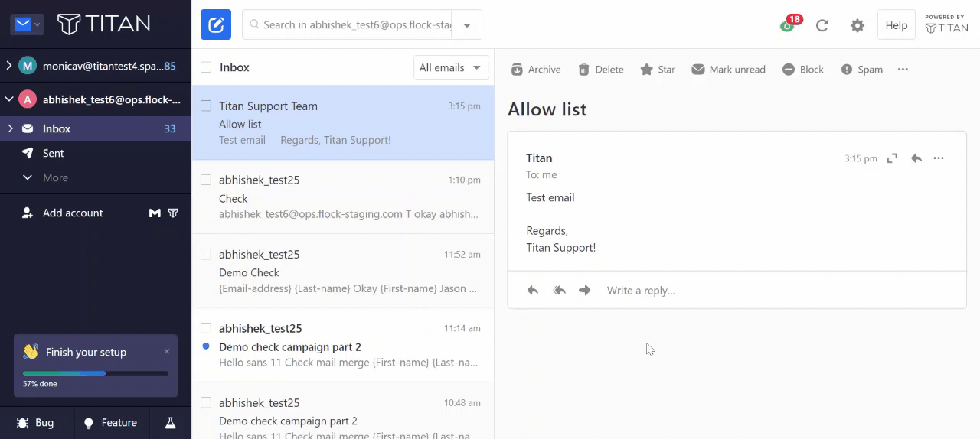Open the labs flask icon

point(171,423)
